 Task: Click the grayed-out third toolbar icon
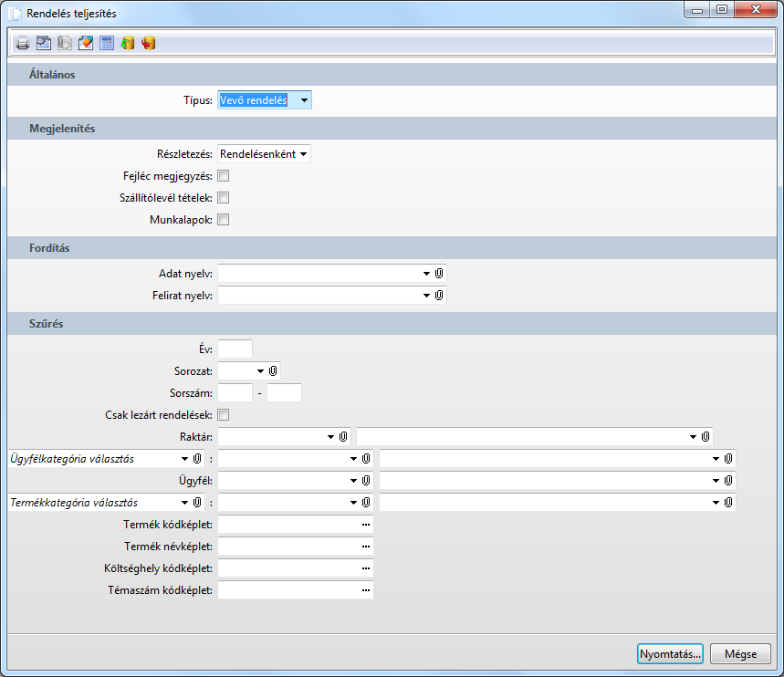(65, 43)
